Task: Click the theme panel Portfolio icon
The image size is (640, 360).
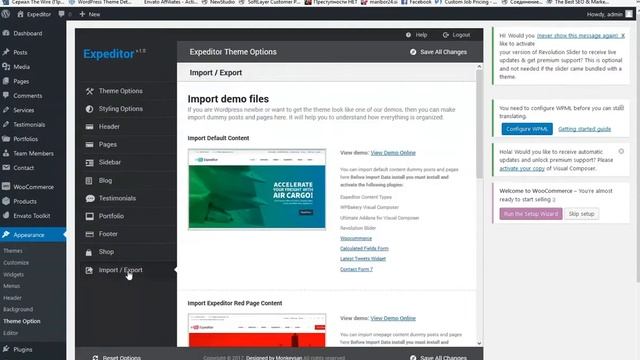Action: coord(89,216)
